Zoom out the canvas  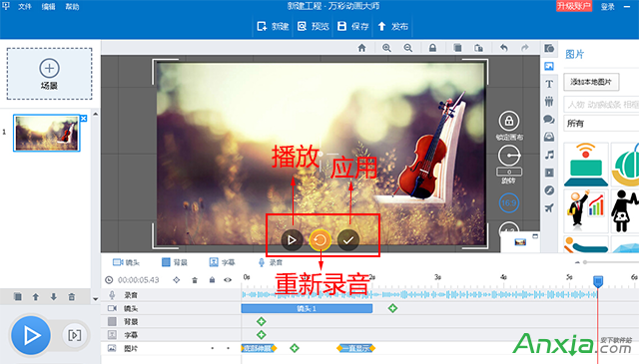(408, 48)
